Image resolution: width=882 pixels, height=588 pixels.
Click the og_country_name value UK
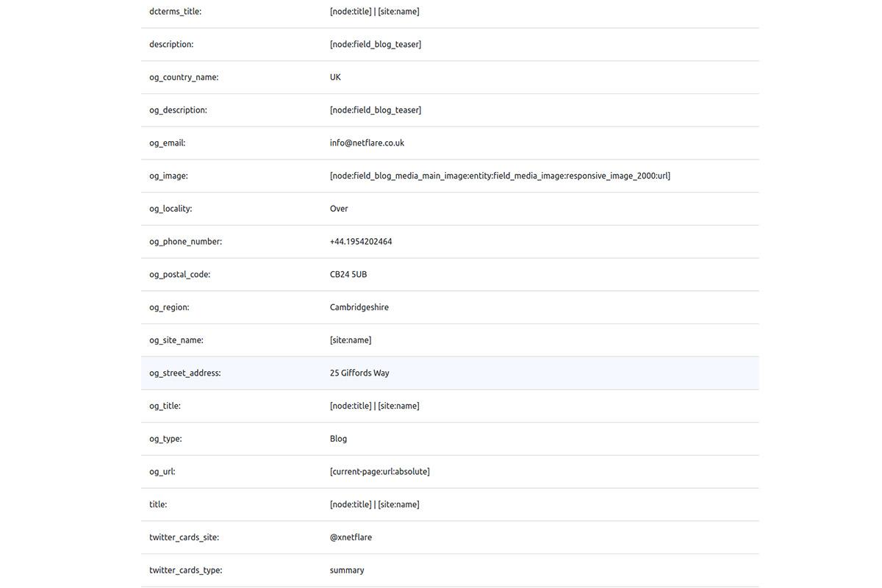(335, 77)
